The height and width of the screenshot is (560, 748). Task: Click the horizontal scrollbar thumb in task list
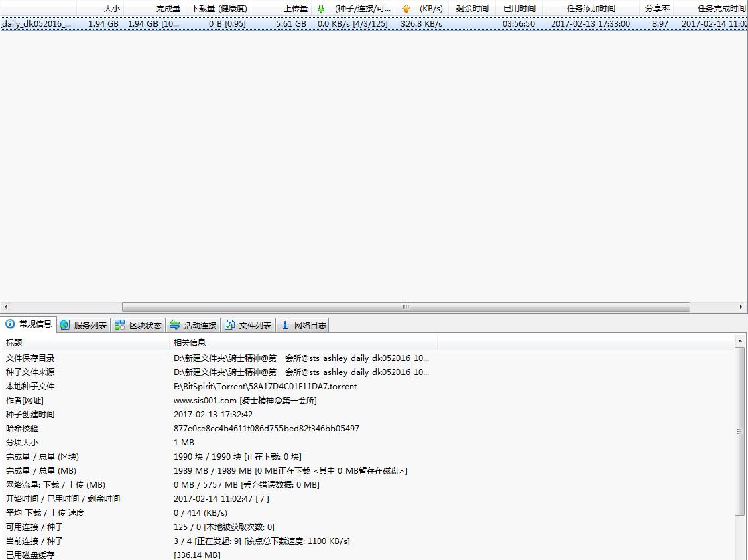pyautogui.click(x=406, y=307)
